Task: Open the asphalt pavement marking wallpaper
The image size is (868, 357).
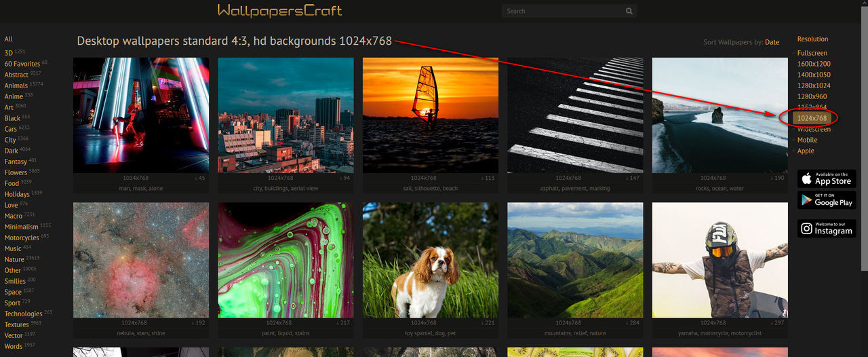Action: click(575, 115)
